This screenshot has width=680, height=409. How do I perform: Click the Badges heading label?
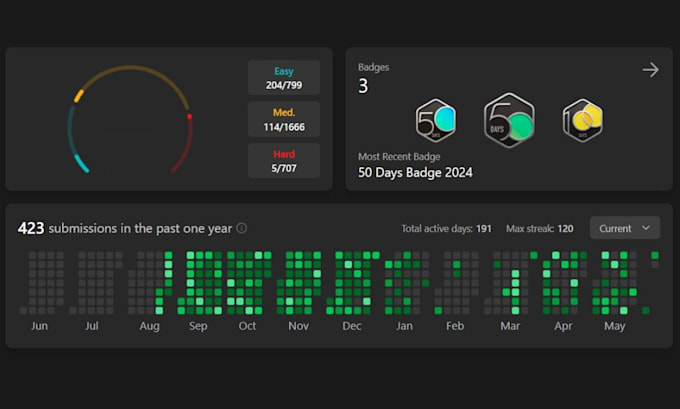pos(373,67)
